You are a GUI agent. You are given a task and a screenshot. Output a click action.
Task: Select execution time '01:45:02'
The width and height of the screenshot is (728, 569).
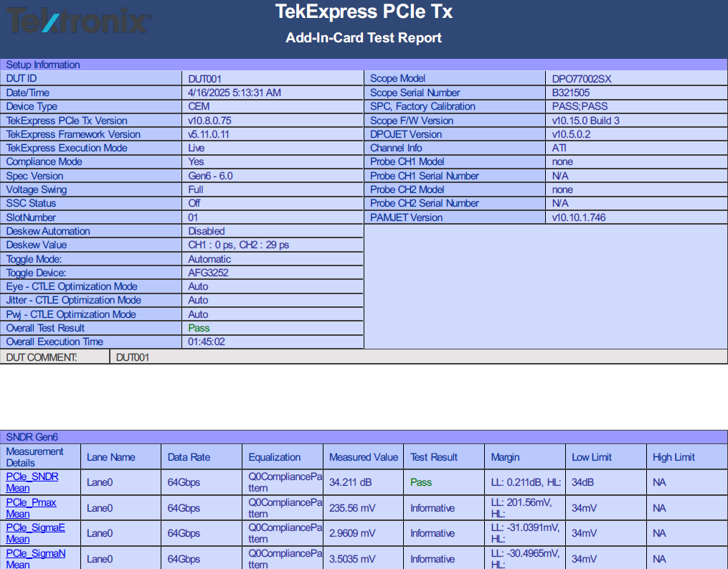pos(207,342)
